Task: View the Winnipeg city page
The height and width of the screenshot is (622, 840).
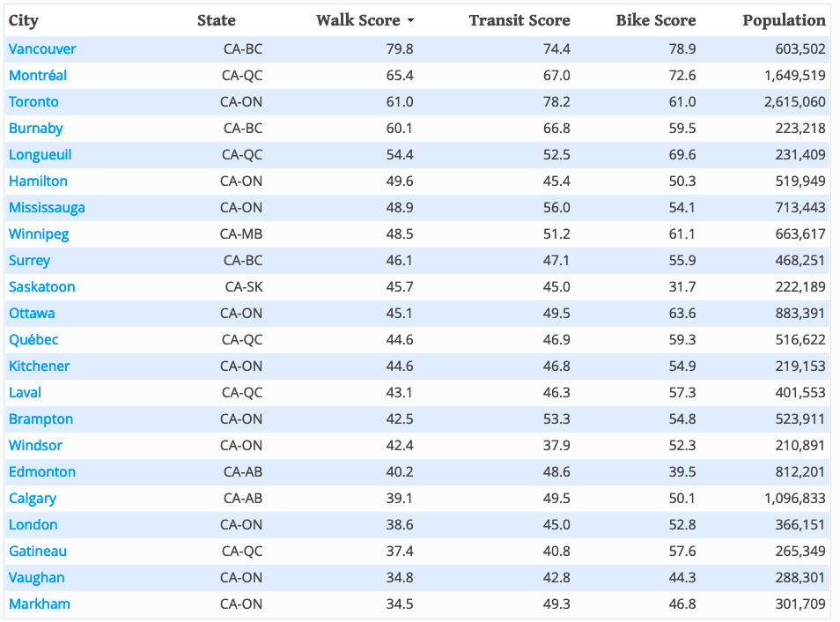Action: (x=39, y=234)
